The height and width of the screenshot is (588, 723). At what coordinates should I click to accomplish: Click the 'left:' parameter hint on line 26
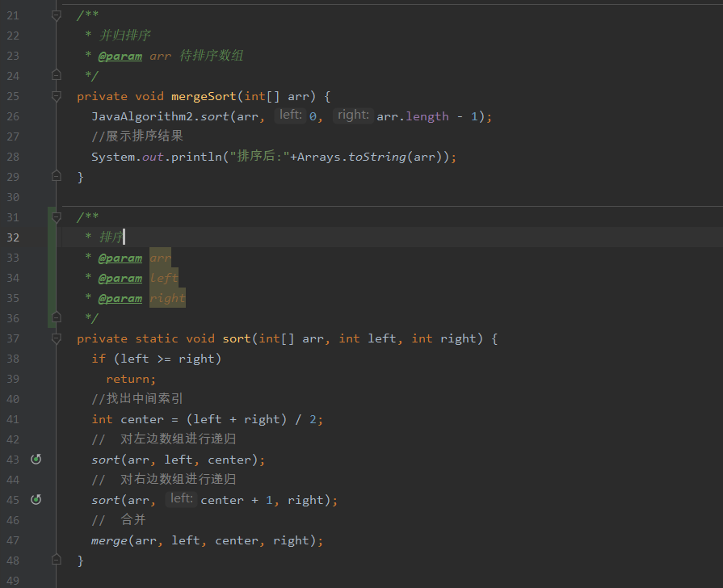291,115
